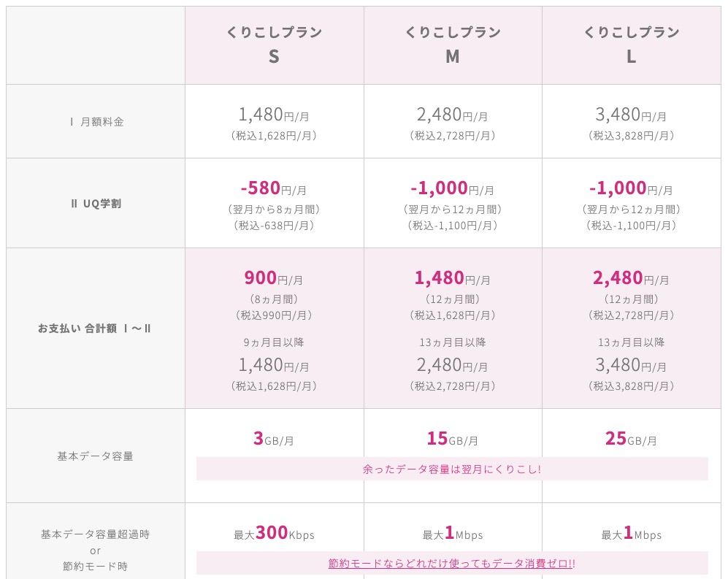Click Plan M's -1,000円/月 UQ学割 discount
The width and height of the screenshot is (728, 579).
[x=453, y=188]
